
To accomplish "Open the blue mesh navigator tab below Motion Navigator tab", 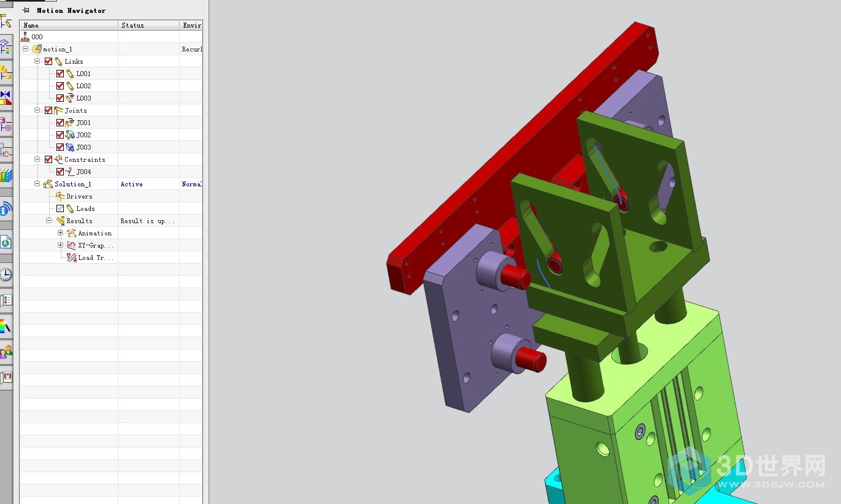I will [6, 47].
